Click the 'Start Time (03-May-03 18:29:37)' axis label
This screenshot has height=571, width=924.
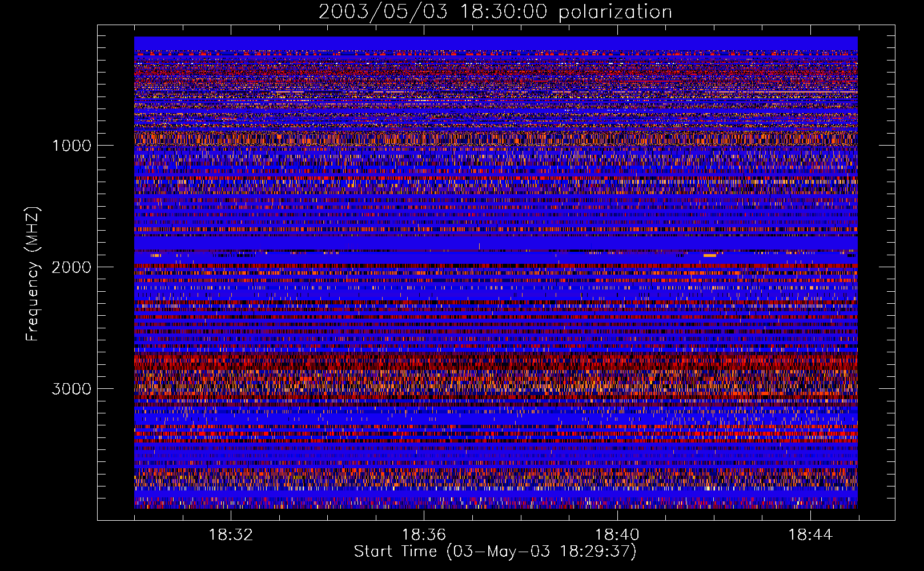(x=495, y=552)
